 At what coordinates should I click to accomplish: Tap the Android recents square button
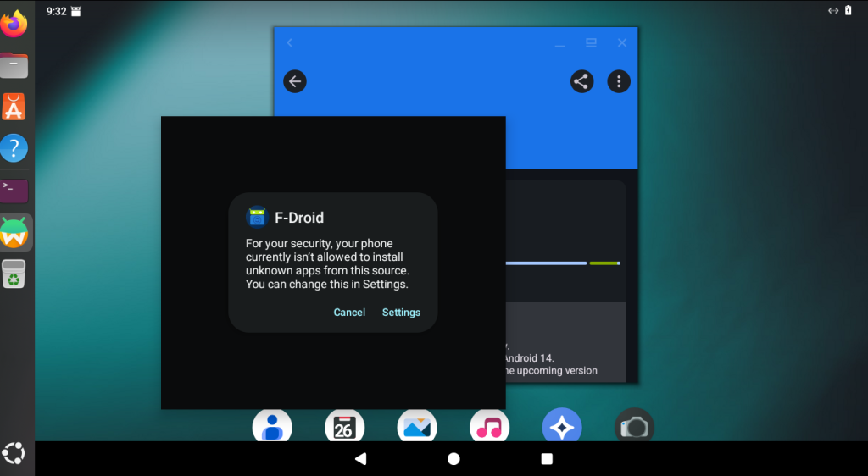(547, 459)
